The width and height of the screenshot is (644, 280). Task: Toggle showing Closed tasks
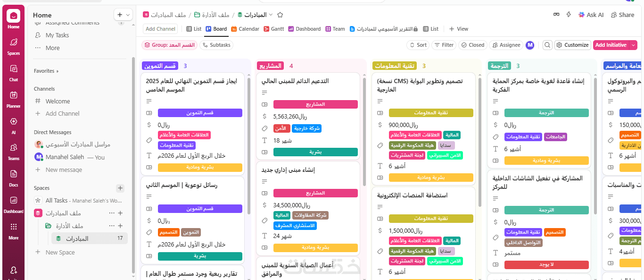[x=472, y=45]
